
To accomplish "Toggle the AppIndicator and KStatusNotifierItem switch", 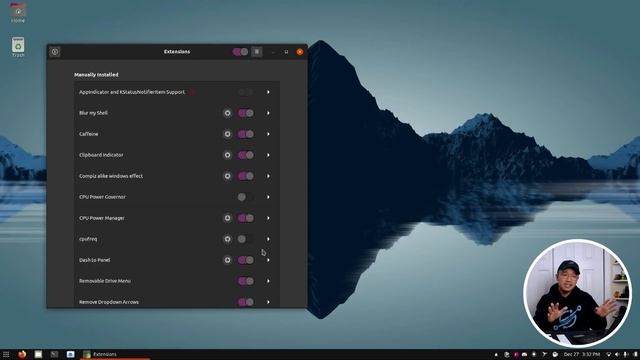I will click(246, 92).
